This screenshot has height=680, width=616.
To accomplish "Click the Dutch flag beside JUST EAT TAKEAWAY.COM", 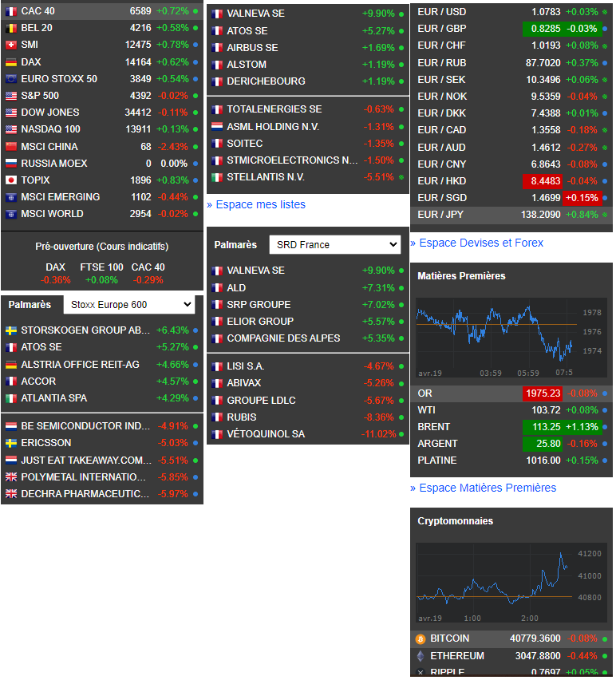I will click(11, 461).
